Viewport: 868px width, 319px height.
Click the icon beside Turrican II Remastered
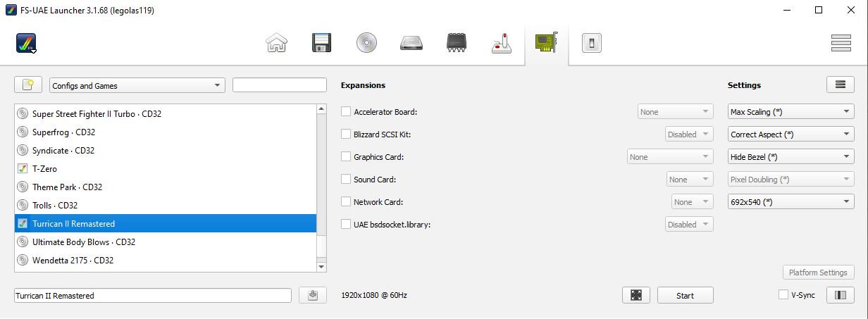[x=23, y=223]
